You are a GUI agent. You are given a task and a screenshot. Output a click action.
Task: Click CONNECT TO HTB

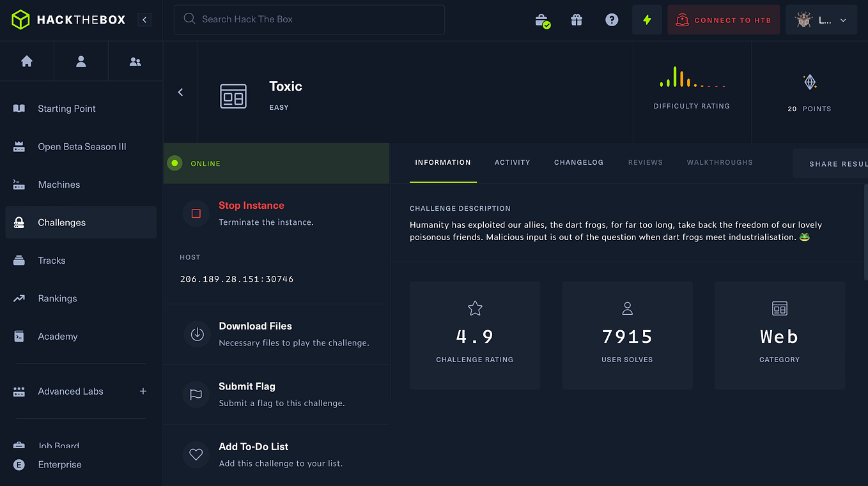[x=723, y=20]
